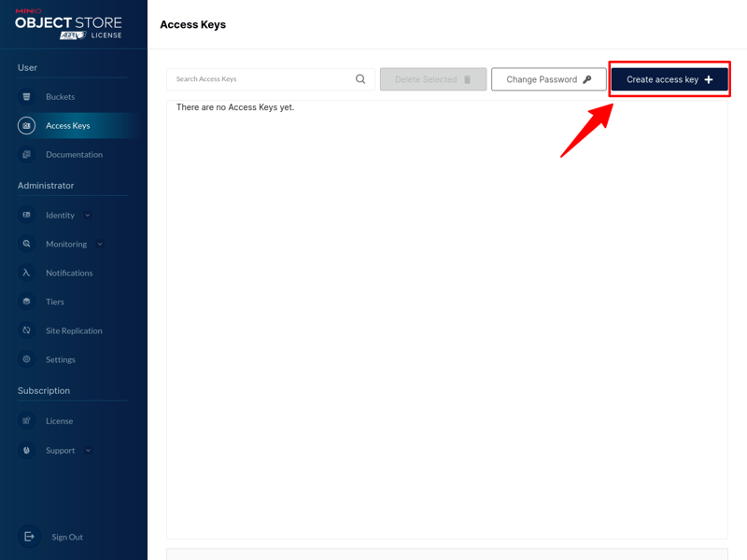
Task: Open the Support menu item
Action: (60, 451)
